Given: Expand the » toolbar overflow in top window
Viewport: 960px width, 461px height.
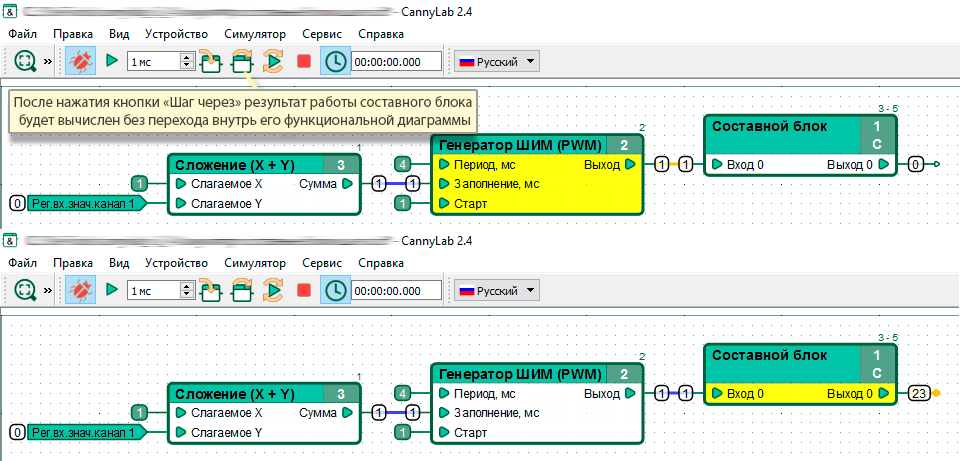Looking at the screenshot, I should 48,61.
